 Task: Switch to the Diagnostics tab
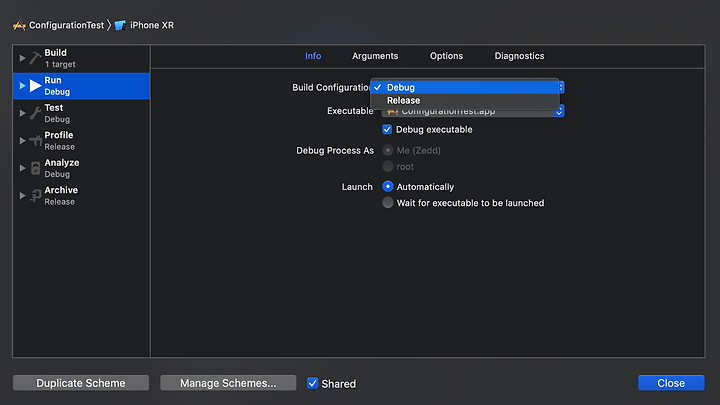point(519,56)
